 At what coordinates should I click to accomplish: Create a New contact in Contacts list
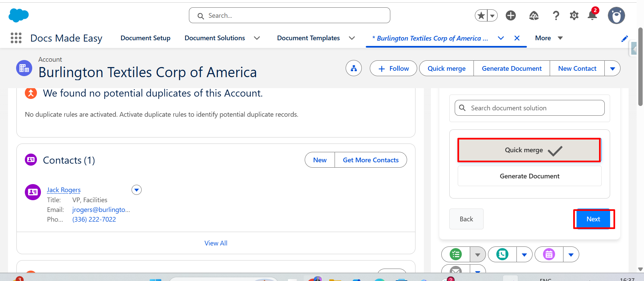point(320,160)
